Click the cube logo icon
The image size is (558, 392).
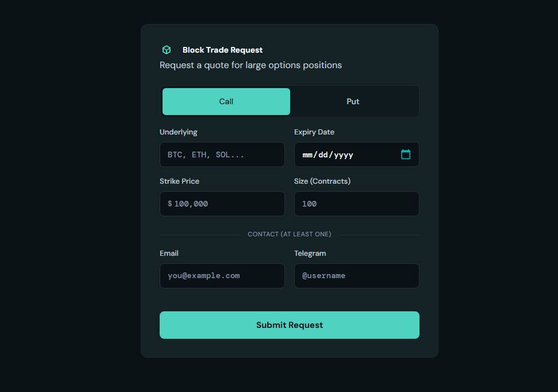tap(167, 50)
